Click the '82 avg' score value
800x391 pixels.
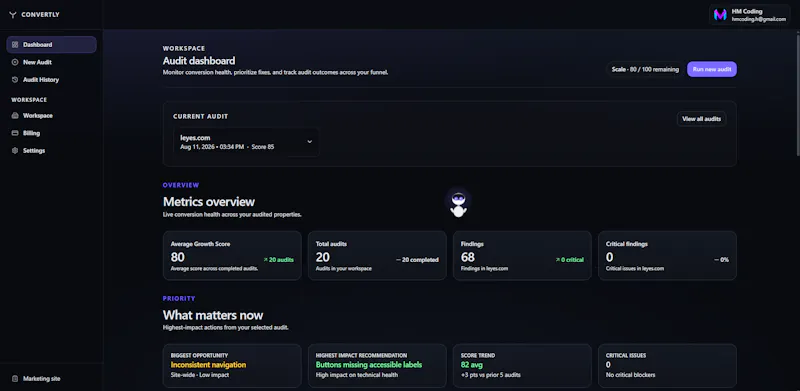(x=472, y=365)
